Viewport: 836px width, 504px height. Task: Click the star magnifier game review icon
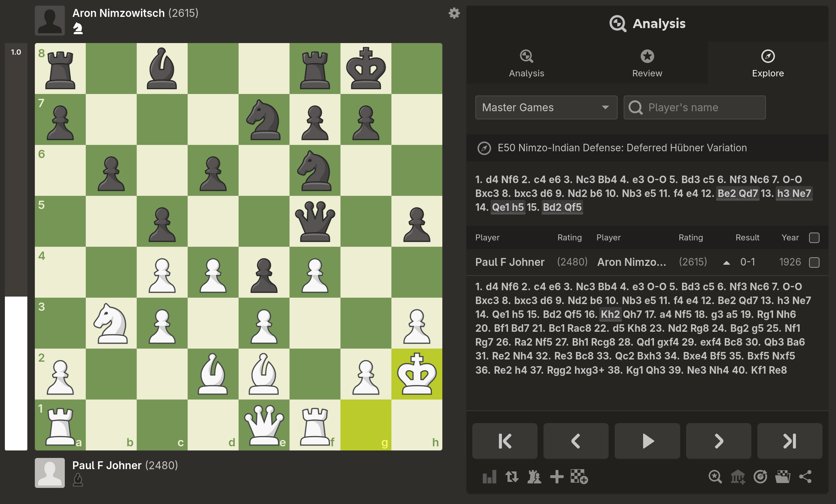point(715,477)
